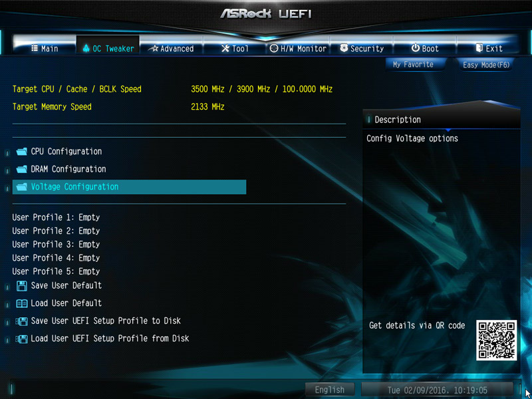Click Target CPU / Cache / BCLK Speed label
Screen dimensions: 532x399
pos(77,89)
